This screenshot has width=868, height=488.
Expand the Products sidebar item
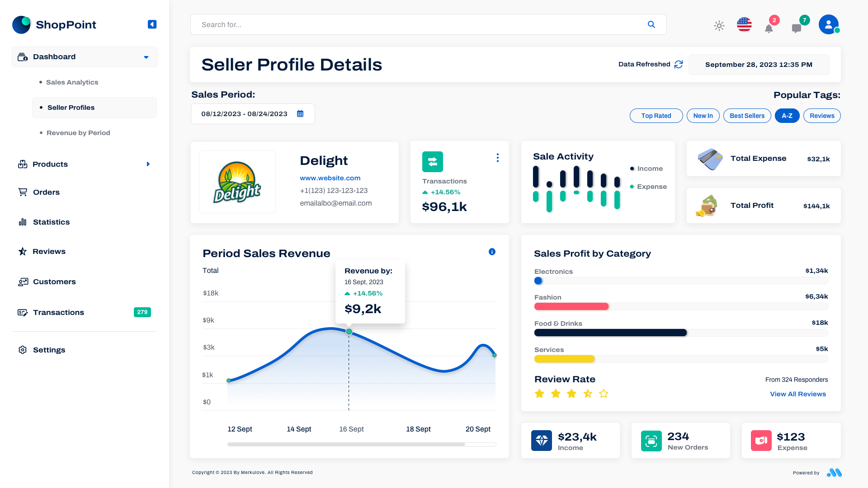tap(148, 164)
